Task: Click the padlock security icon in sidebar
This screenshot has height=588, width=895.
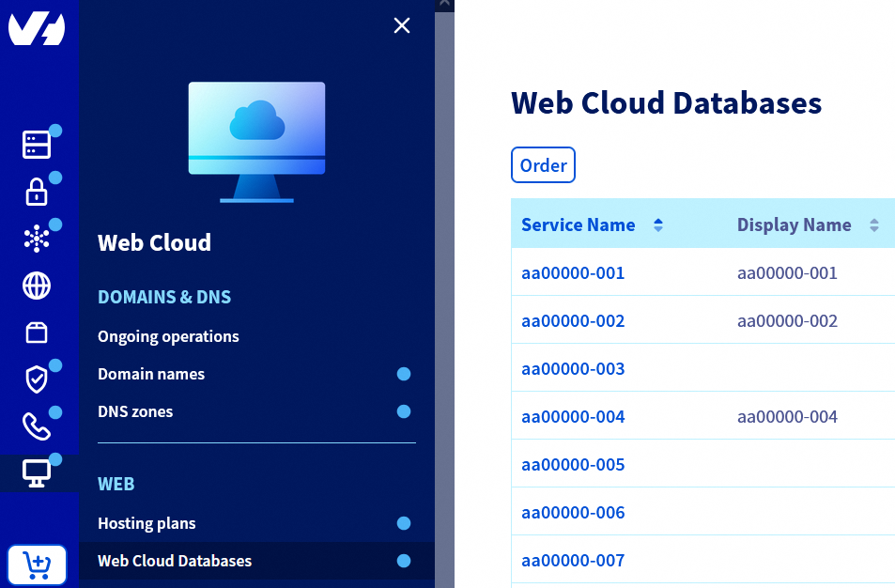Action: click(x=36, y=192)
